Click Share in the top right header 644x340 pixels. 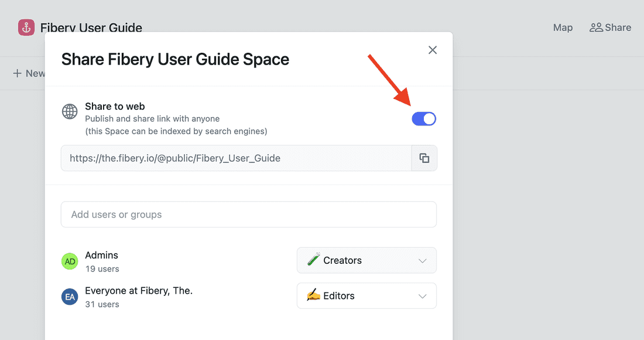[610, 28]
